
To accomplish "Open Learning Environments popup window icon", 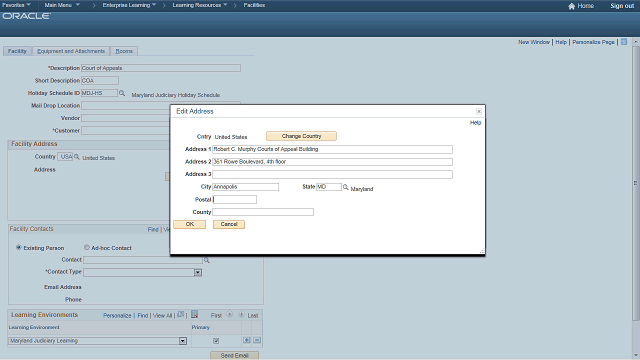I will tap(180, 315).
